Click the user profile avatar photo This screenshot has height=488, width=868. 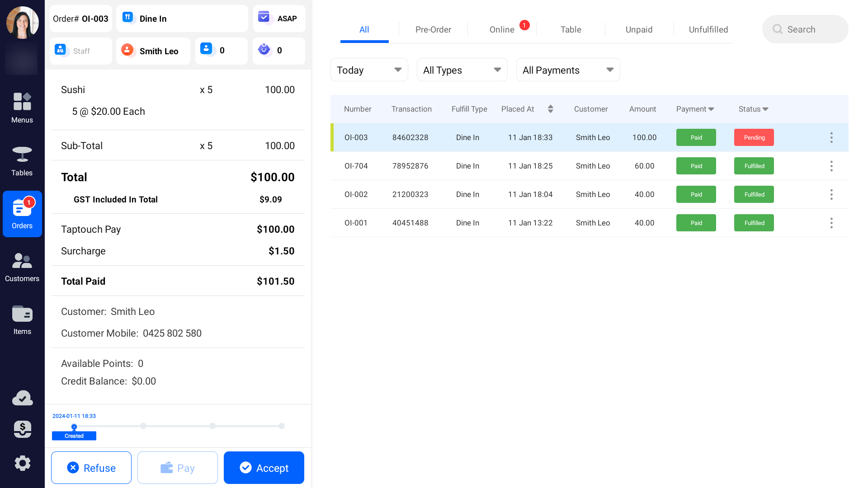(22, 22)
